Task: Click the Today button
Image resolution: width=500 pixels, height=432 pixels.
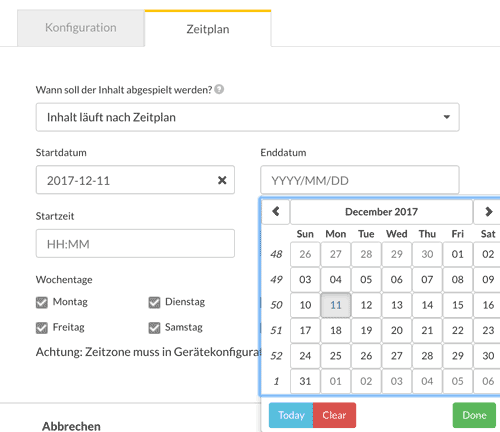Action: 291,415
